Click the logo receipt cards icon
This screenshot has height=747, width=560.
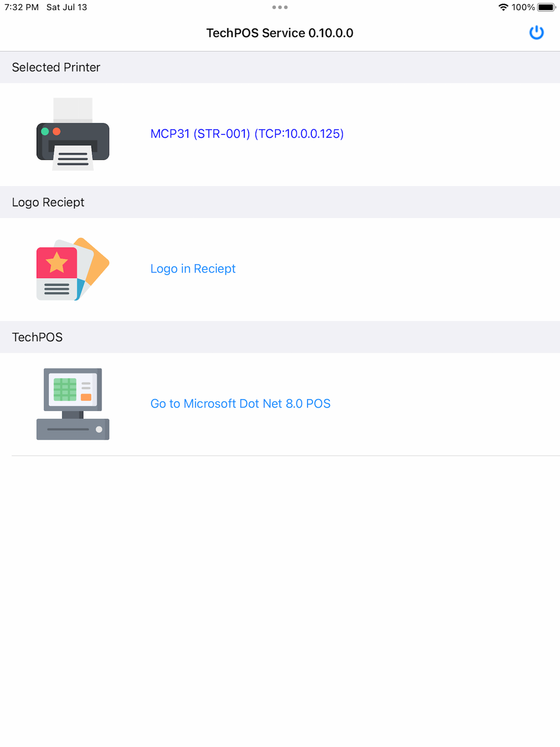pos(73,269)
